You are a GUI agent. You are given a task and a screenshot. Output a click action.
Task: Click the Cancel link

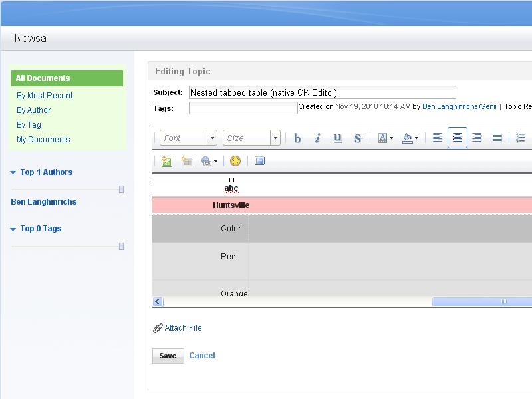pyautogui.click(x=202, y=356)
